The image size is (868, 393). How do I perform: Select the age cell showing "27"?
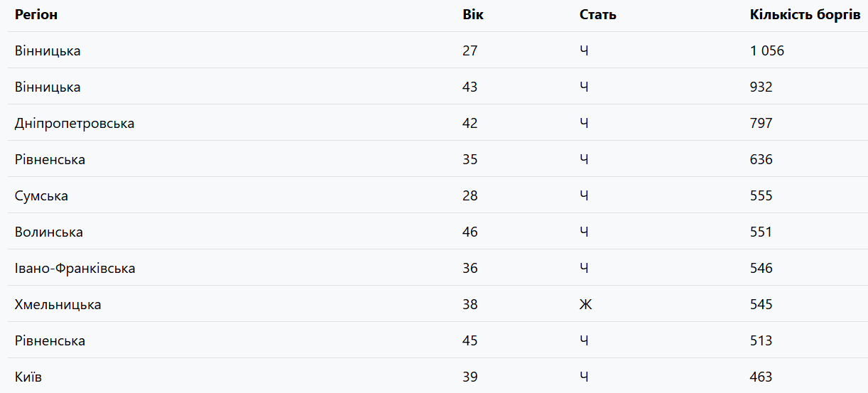pyautogui.click(x=470, y=51)
